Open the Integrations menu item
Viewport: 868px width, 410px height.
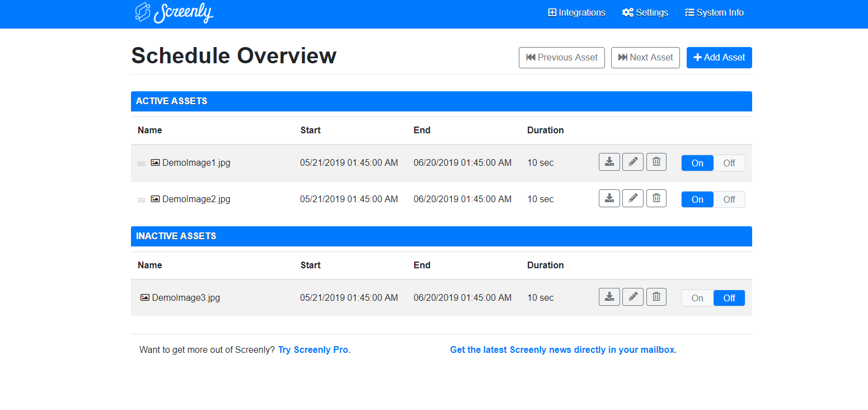point(576,13)
